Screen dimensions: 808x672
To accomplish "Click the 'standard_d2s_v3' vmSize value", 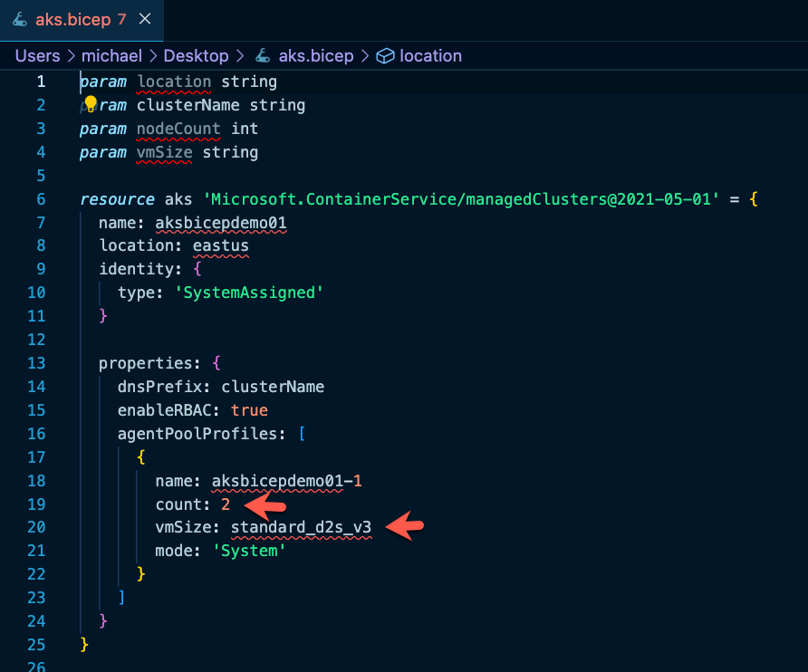I will pos(301,527).
